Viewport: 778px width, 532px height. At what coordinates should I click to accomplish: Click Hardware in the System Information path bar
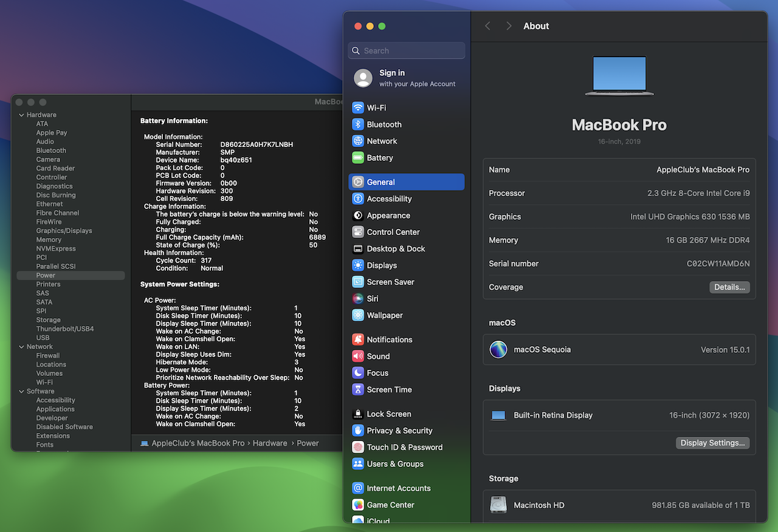coord(270,443)
